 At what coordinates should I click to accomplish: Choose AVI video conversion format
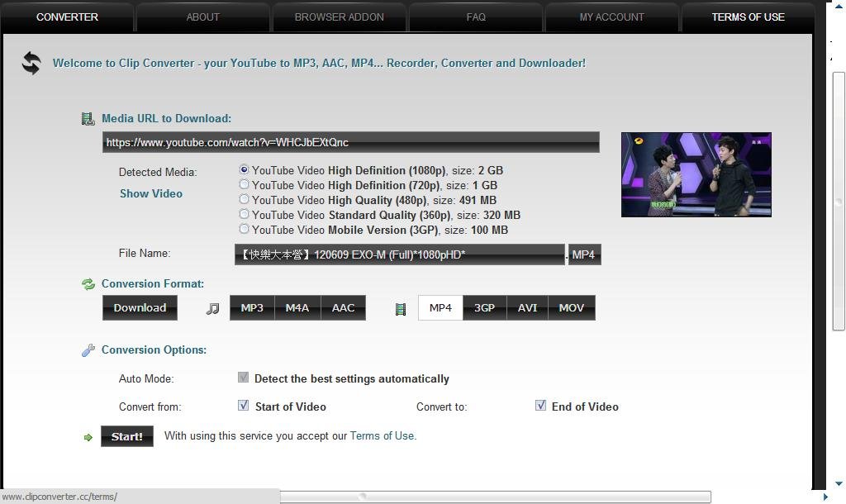pyautogui.click(x=527, y=307)
